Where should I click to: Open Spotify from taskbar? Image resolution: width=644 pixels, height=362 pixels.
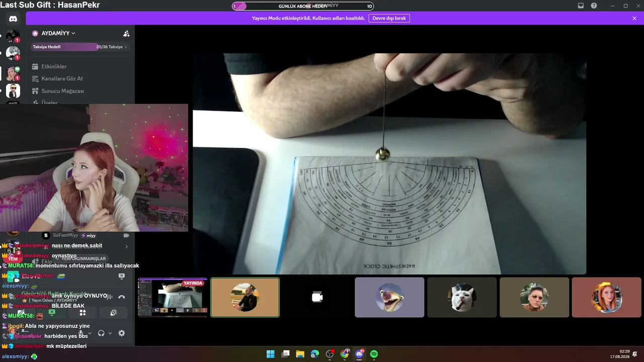point(374,354)
